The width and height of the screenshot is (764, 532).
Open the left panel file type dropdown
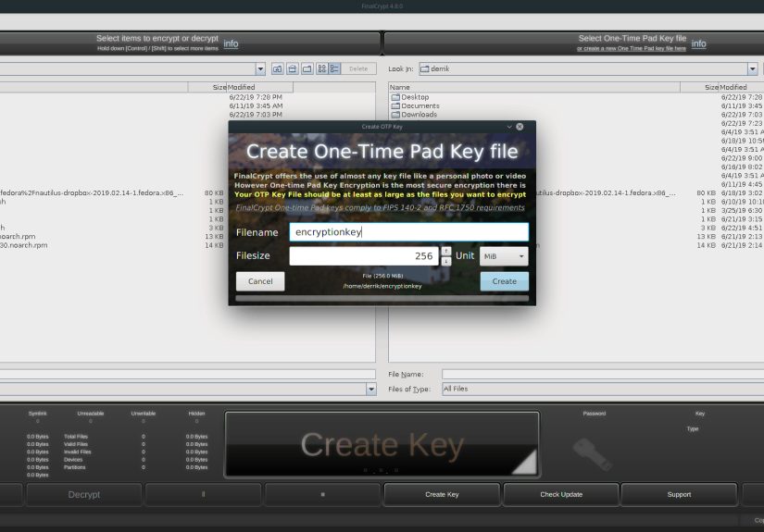click(x=371, y=389)
